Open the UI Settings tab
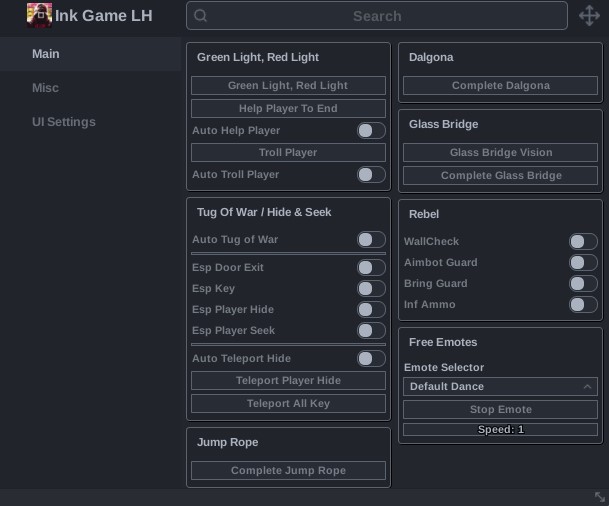The image size is (609, 506). pos(90,122)
